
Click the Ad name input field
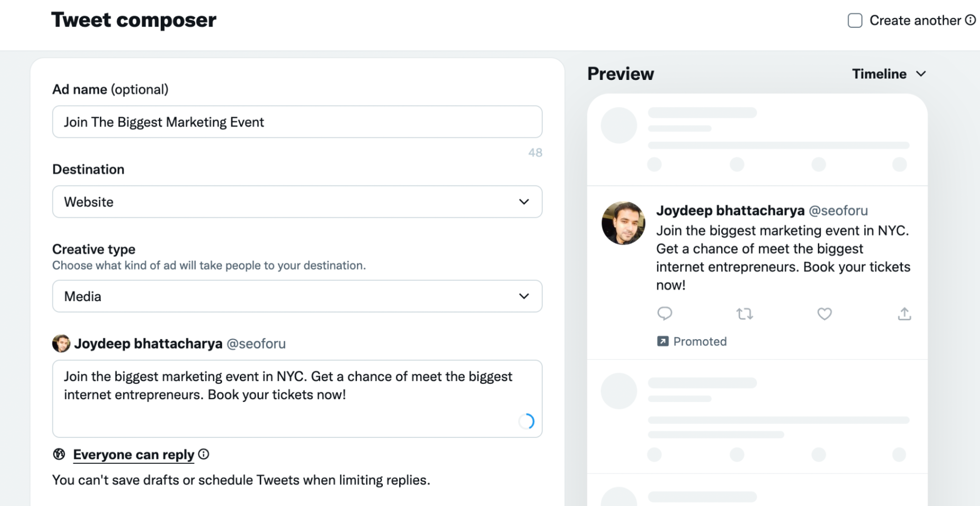click(297, 122)
